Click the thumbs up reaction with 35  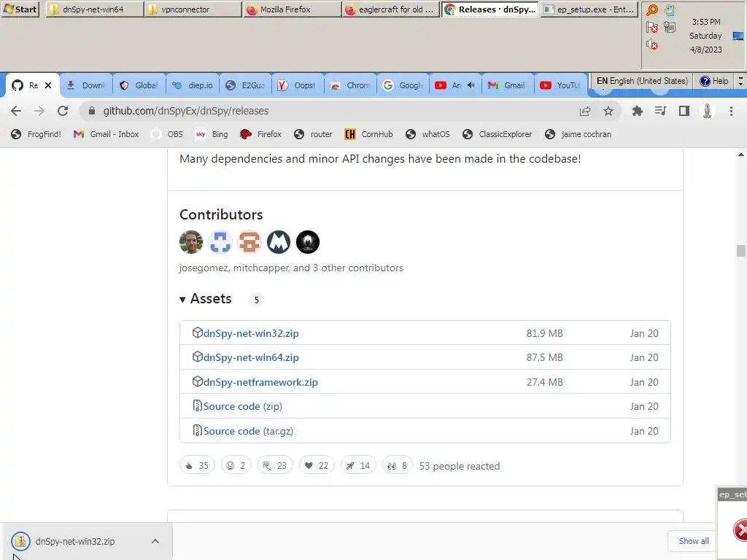tap(197, 465)
